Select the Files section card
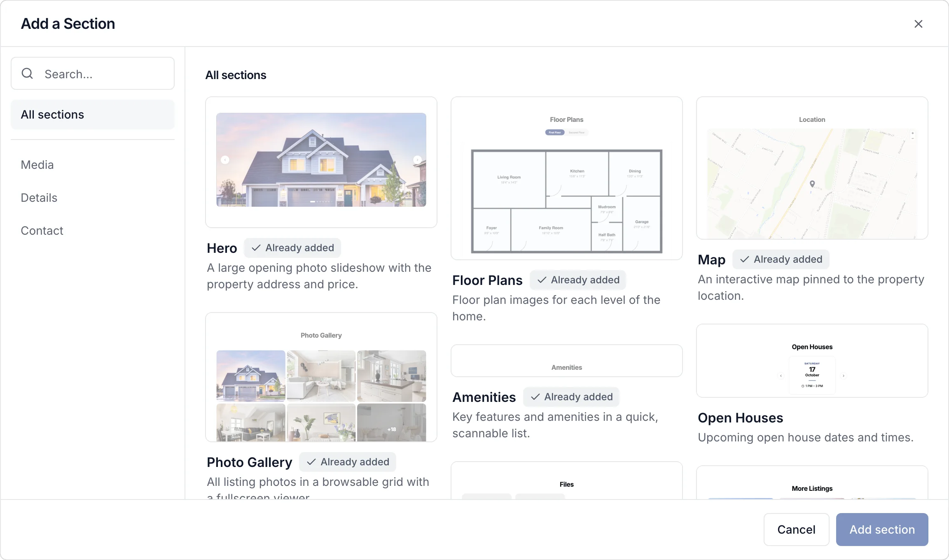Screen dimensions: 949x560 pos(567,481)
